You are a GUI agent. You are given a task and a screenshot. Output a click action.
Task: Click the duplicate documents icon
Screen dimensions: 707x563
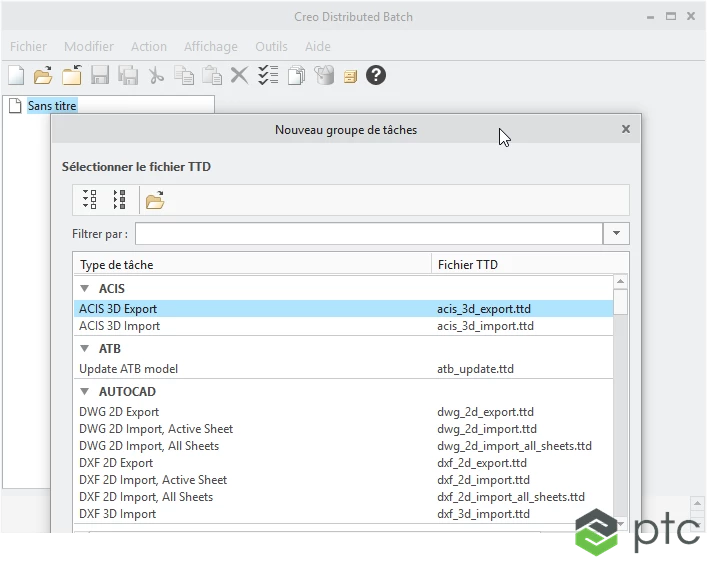296,75
